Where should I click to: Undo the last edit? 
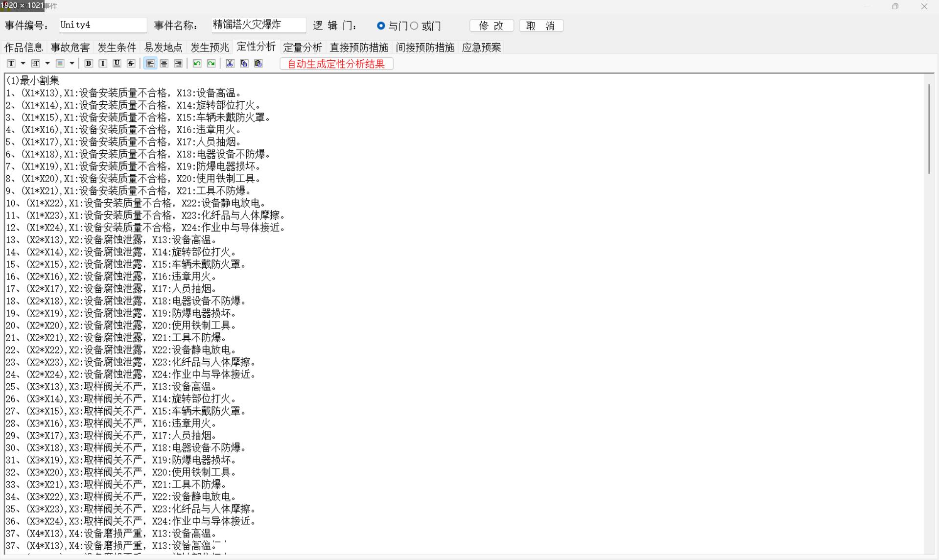click(x=197, y=63)
